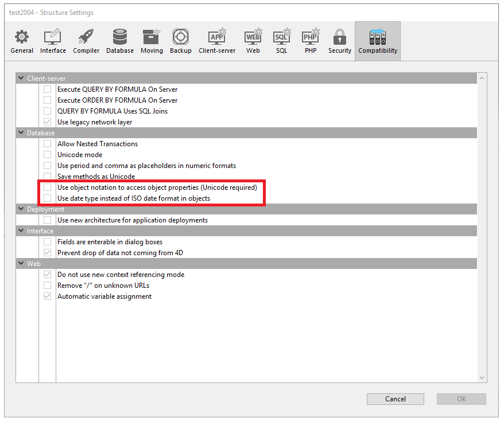The height and width of the screenshot is (422, 504).
Task: Toggle Use legacy network layer checkbox
Action: [47, 122]
